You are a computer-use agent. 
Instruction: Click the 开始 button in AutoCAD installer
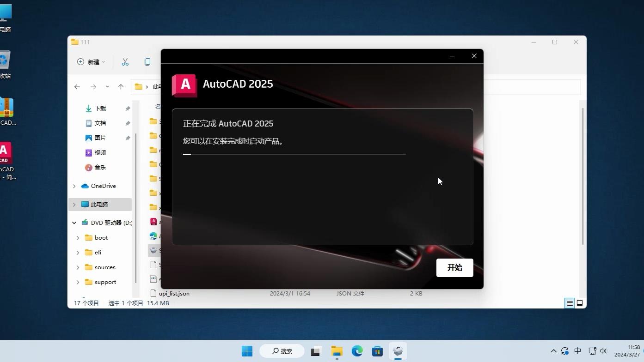pos(454,268)
